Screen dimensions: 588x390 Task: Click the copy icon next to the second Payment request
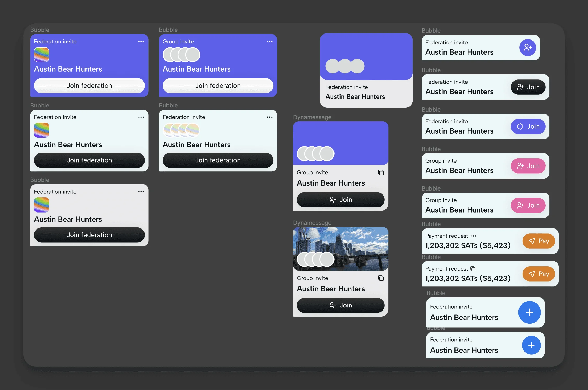click(472, 269)
